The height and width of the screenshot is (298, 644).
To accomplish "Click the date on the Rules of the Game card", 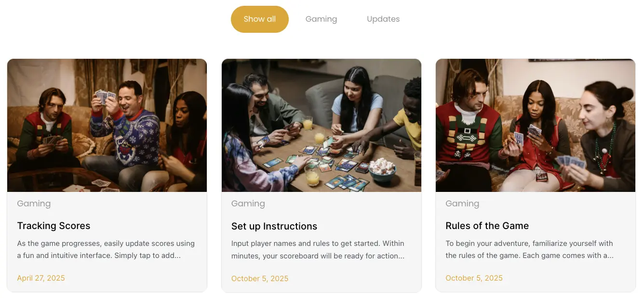I will [474, 278].
